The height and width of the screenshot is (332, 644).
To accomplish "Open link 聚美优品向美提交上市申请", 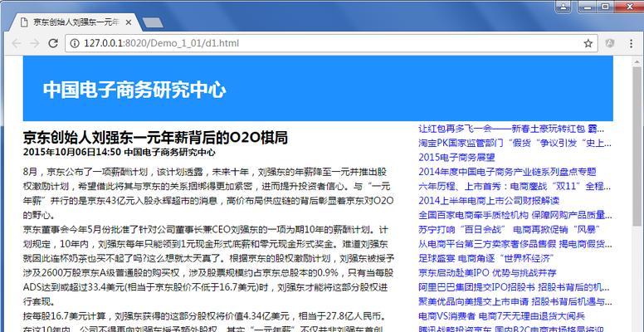I will click(x=515, y=302).
